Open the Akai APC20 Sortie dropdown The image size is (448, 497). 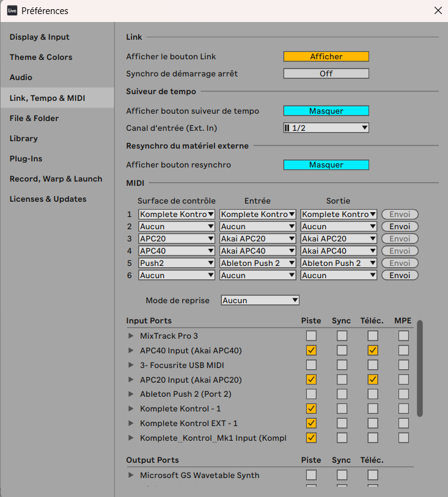coord(339,238)
